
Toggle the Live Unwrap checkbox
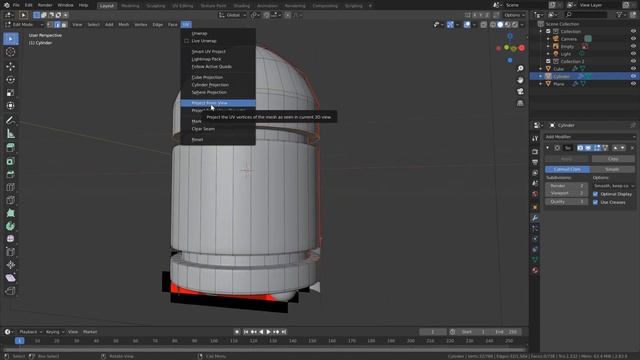tap(187, 41)
